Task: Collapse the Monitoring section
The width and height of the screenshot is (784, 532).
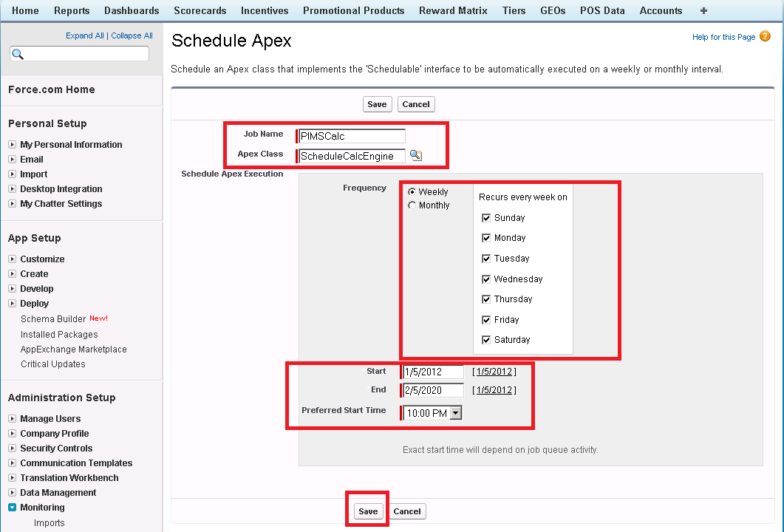Action: coord(13,508)
